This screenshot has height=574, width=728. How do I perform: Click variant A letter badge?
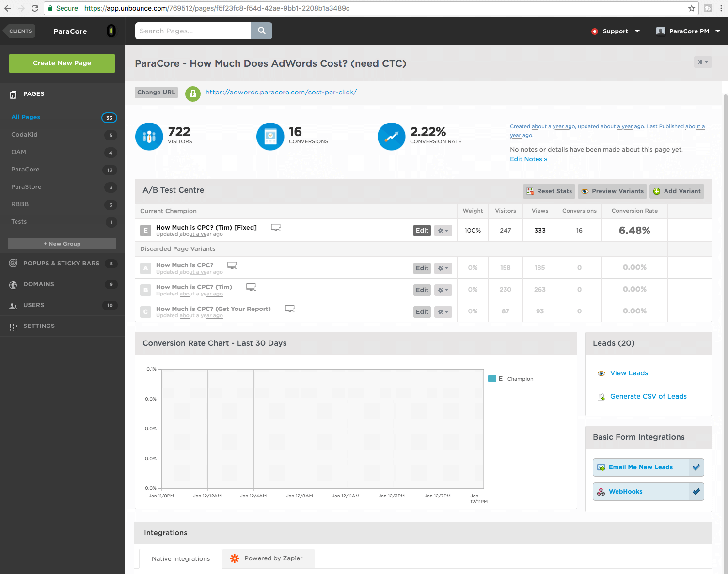pos(145,268)
